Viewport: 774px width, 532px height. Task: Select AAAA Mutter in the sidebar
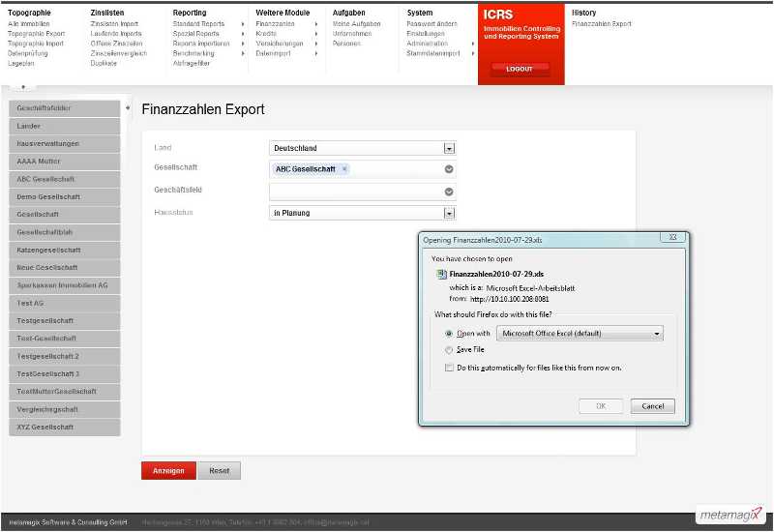tap(64, 162)
